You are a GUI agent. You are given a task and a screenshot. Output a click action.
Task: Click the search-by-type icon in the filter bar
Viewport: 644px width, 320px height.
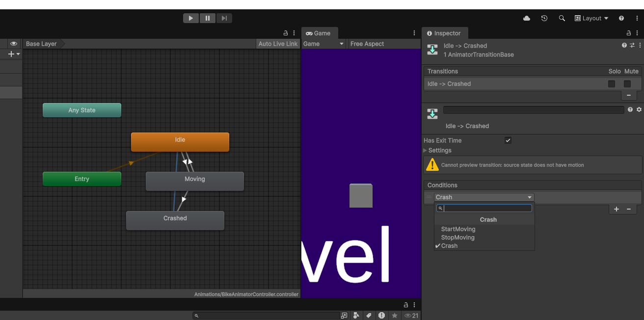click(x=356, y=315)
